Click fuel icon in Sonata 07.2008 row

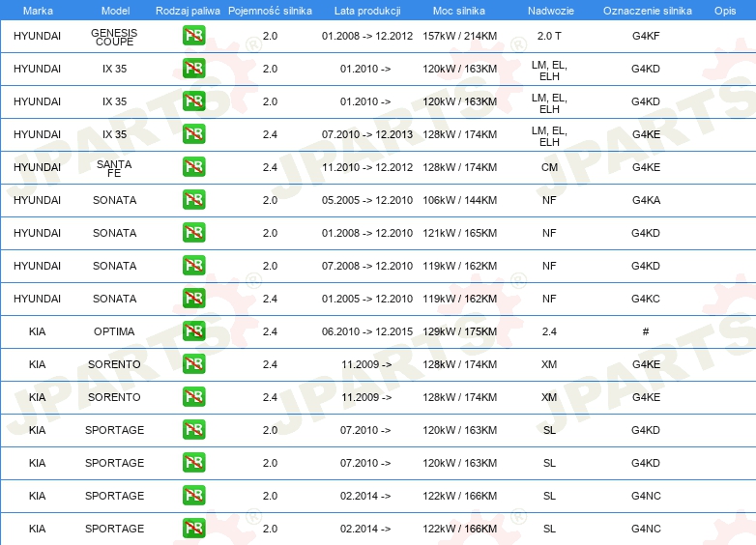pyautogui.click(x=193, y=266)
